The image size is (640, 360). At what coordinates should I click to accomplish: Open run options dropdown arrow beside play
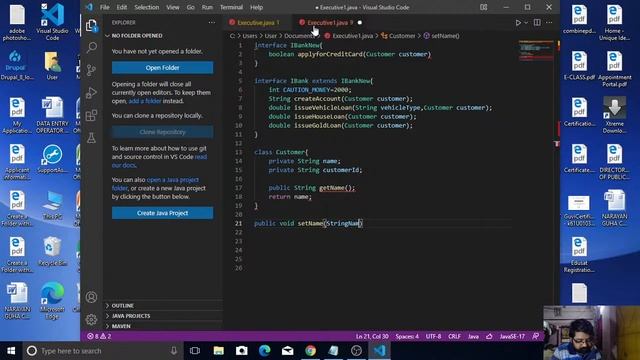click(x=526, y=23)
